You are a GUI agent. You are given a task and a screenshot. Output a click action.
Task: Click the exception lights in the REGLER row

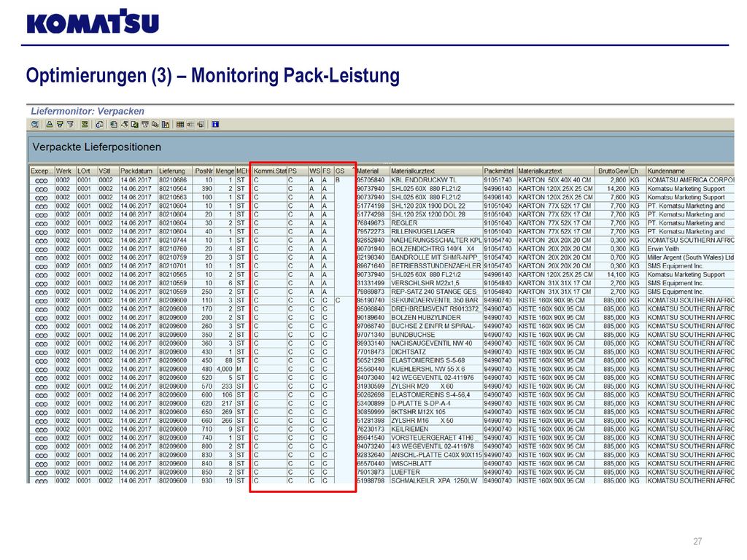click(x=42, y=224)
